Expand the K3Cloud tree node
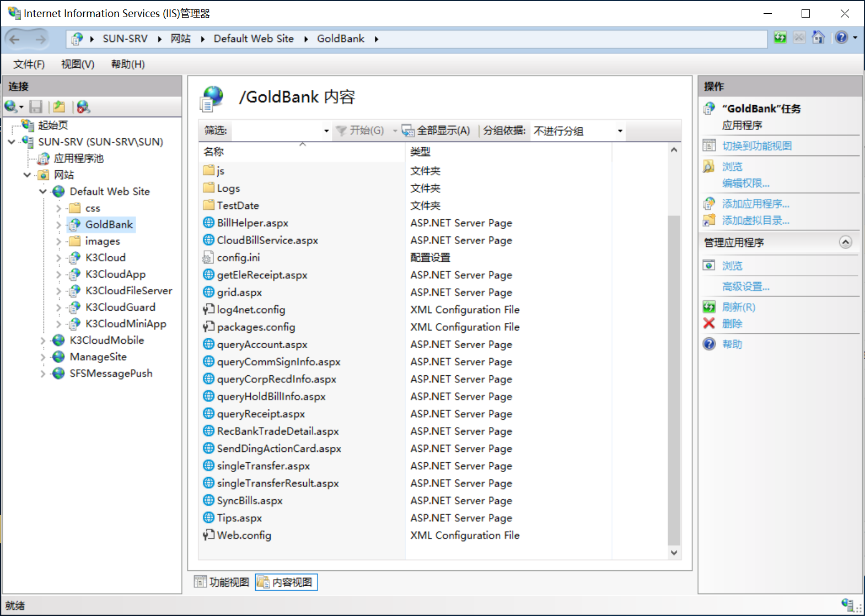 (58, 258)
